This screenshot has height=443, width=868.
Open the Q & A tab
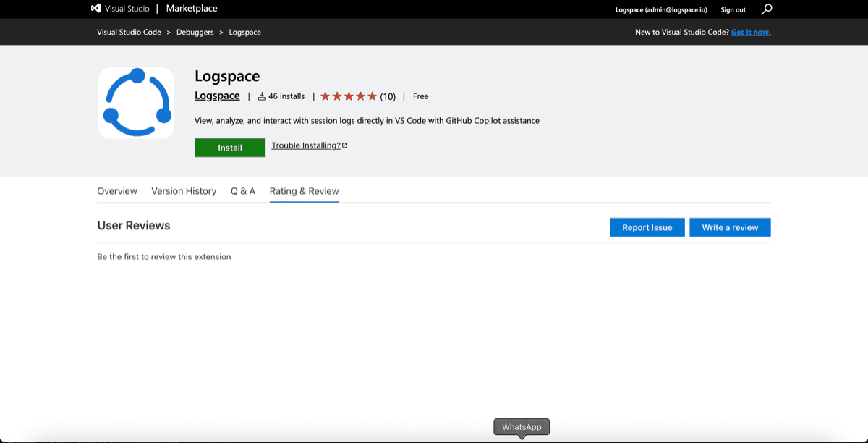pos(243,191)
